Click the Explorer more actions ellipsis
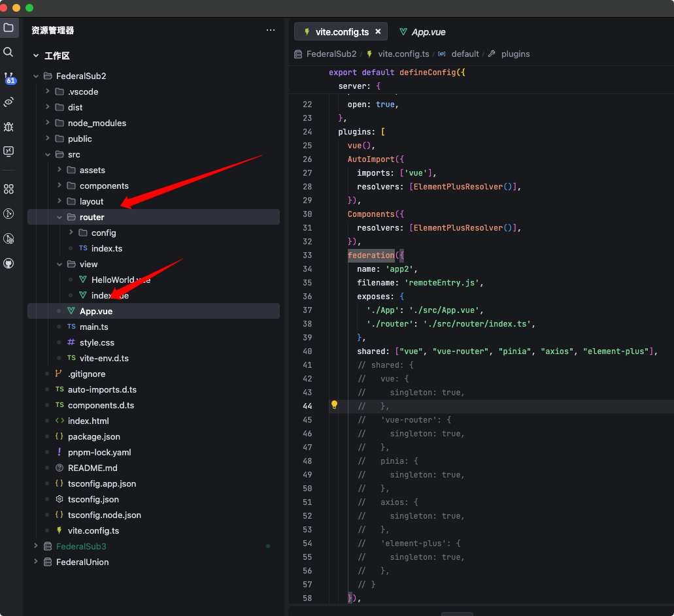The height and width of the screenshot is (616, 674). (271, 30)
